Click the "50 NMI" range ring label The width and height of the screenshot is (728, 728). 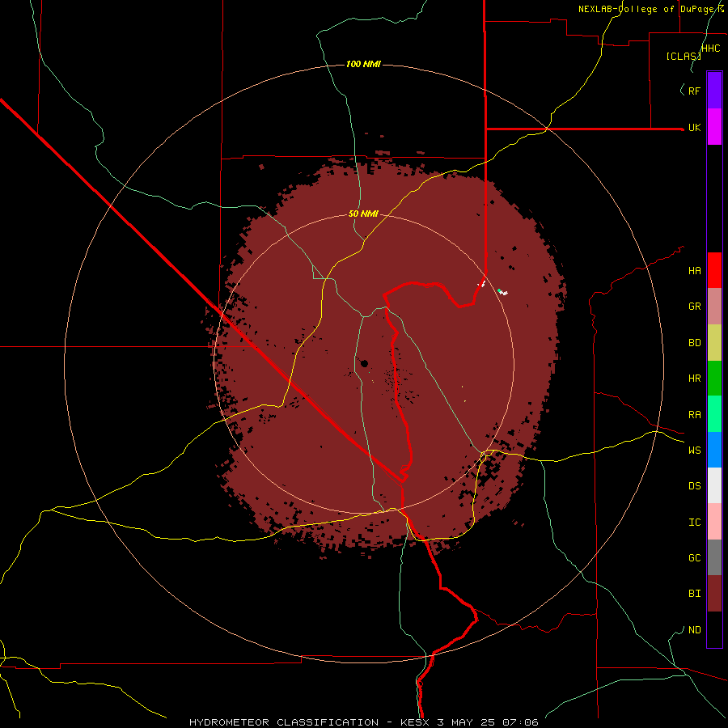click(x=363, y=214)
